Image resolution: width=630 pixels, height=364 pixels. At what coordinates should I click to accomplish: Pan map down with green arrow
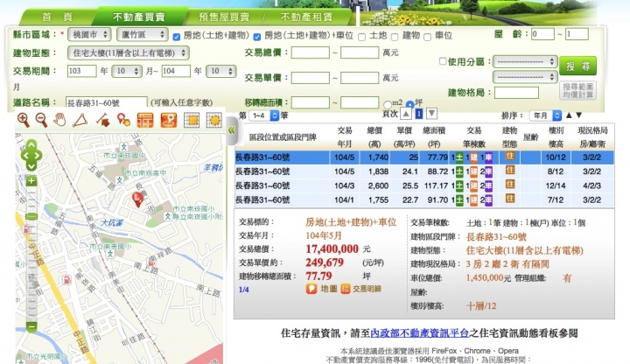pyautogui.click(x=31, y=165)
